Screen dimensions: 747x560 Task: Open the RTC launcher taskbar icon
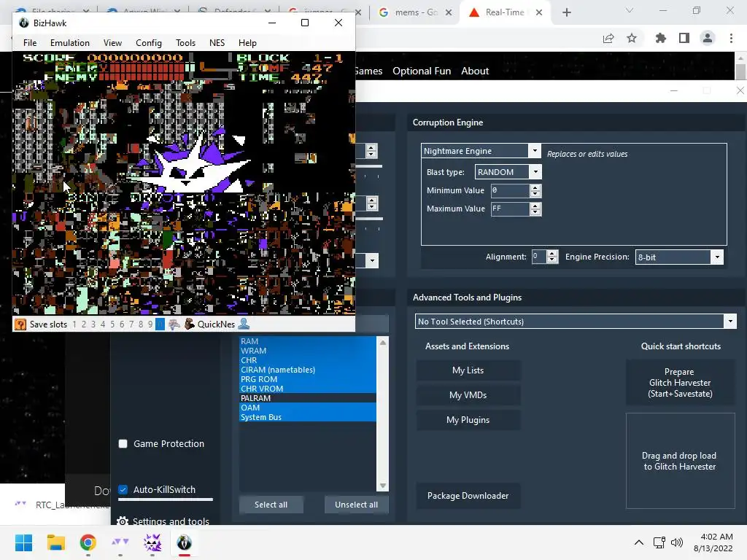120,542
